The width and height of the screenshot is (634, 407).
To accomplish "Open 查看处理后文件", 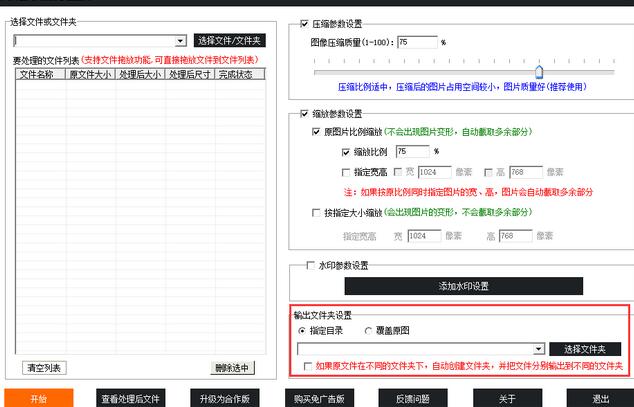I will pyautogui.click(x=131, y=399).
